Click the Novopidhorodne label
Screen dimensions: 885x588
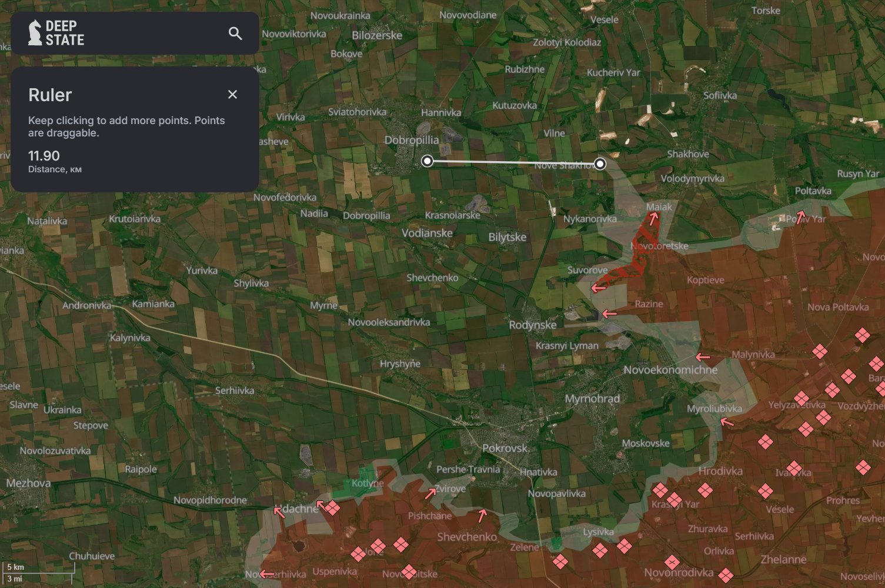[210, 500]
